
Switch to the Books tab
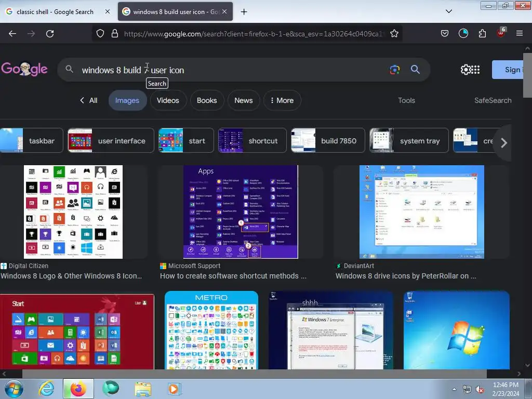click(x=207, y=100)
